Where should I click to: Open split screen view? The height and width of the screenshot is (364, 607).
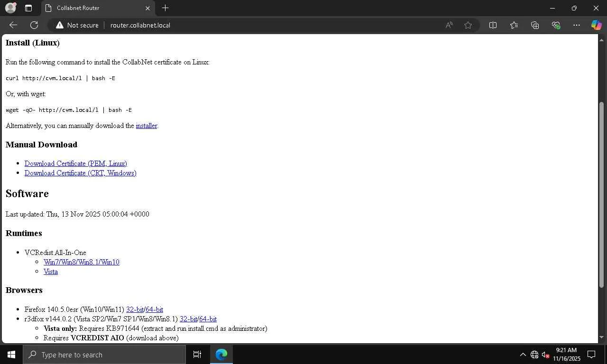tap(493, 25)
